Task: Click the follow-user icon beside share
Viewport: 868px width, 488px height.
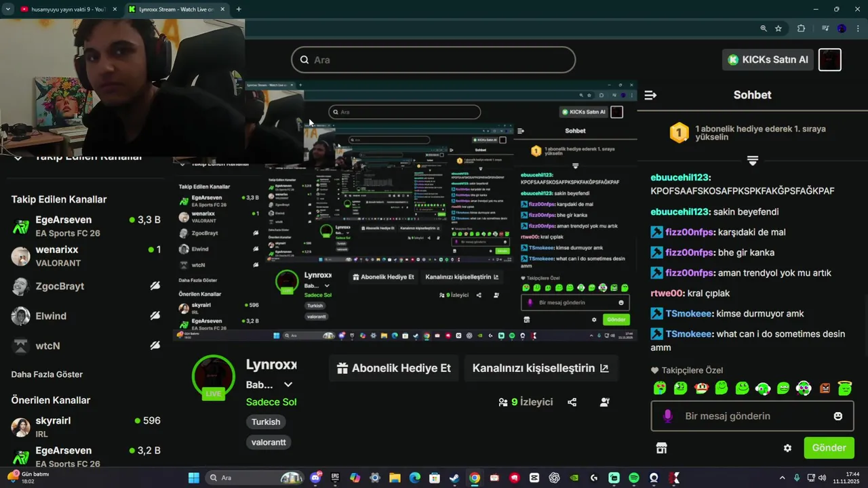Action: (x=605, y=402)
